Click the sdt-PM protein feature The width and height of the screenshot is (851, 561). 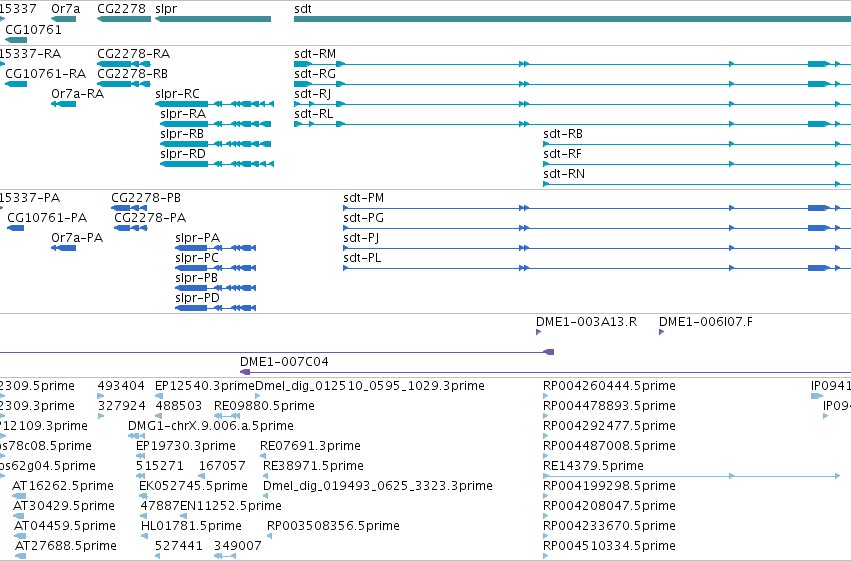click(597, 208)
